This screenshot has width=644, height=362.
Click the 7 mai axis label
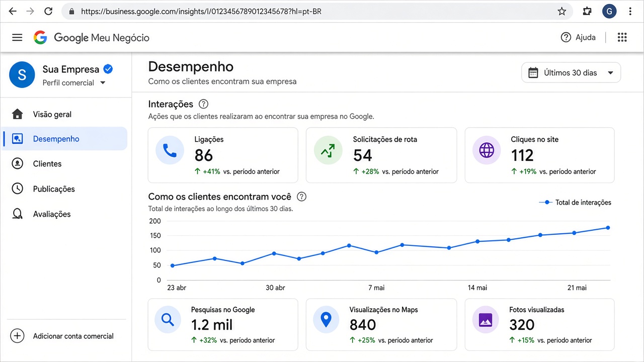[376, 288]
